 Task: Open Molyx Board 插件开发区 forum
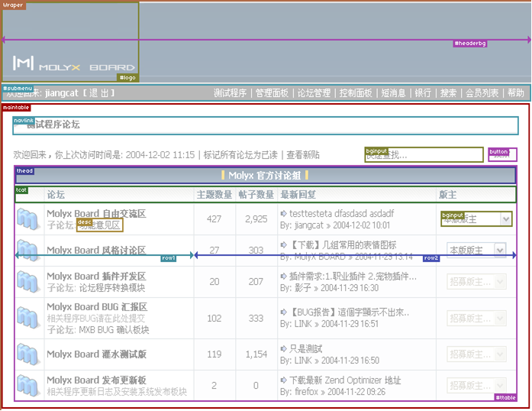coord(96,276)
